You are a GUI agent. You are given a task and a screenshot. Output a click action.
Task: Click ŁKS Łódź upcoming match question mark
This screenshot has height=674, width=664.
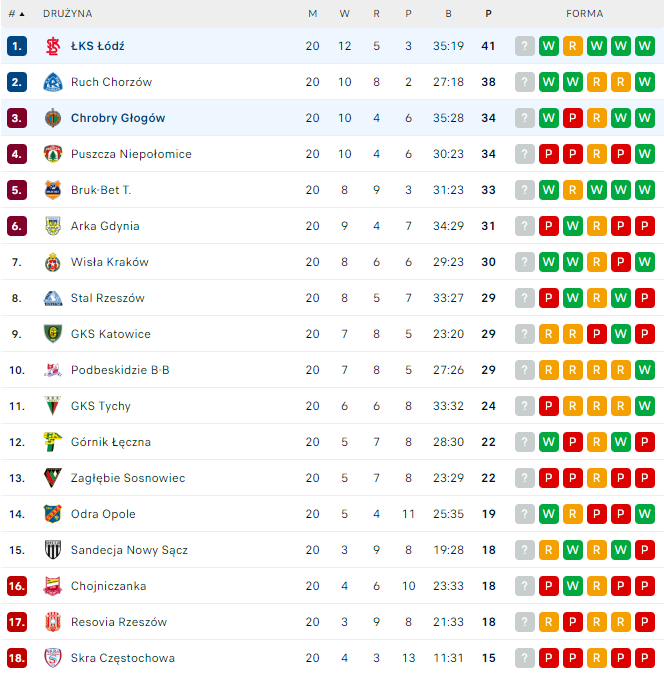[525, 46]
